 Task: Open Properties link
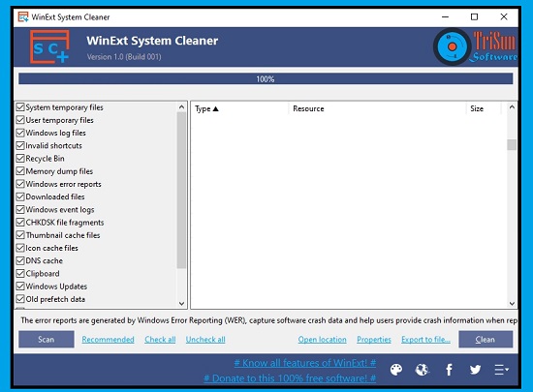pos(374,340)
